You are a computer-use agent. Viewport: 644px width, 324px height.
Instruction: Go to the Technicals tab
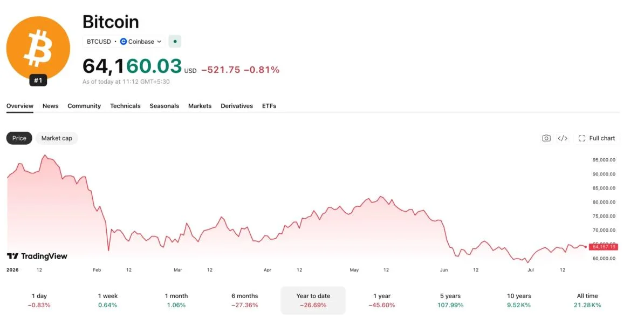coord(125,106)
